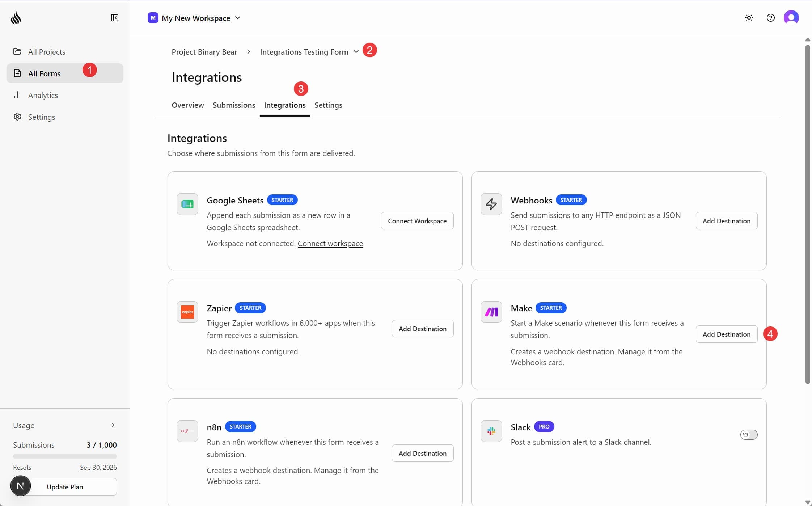Image resolution: width=812 pixels, height=506 pixels.
Task: Click the Project Binary Bear breadcrumb
Action: (204, 52)
